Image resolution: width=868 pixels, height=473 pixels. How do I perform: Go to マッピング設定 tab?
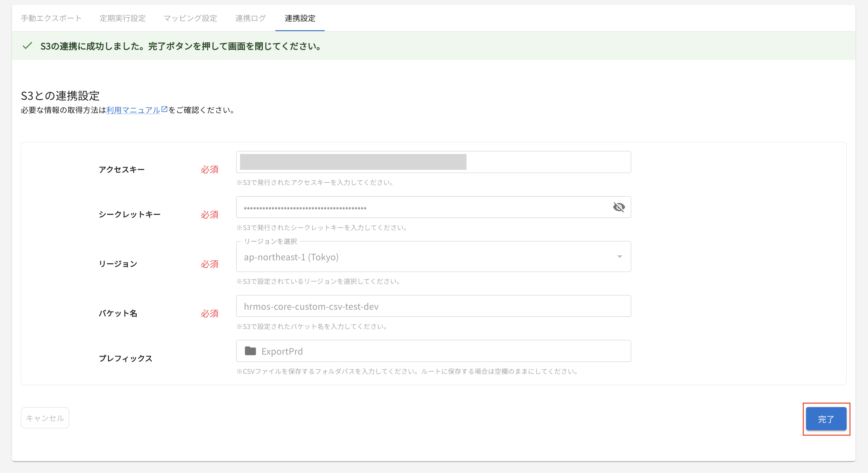[190, 18]
